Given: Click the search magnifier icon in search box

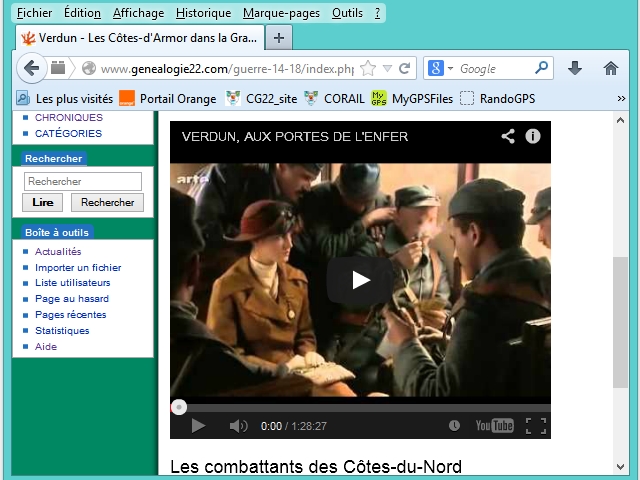Looking at the screenshot, I should pyautogui.click(x=541, y=67).
